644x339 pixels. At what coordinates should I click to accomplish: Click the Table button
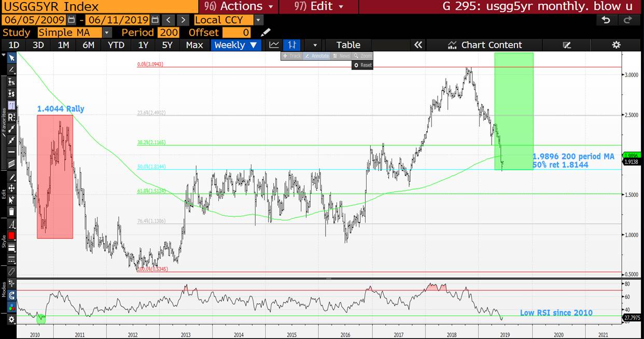click(x=348, y=45)
